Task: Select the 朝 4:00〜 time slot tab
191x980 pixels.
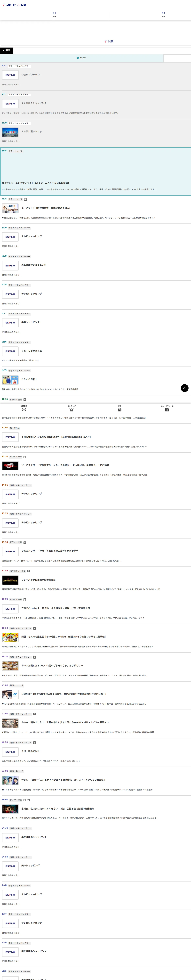Action: (81, 58)
